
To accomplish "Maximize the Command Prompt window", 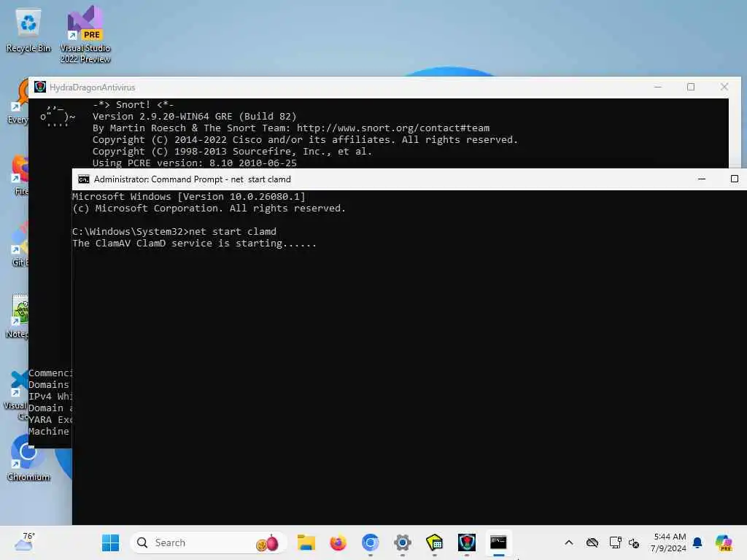I will 734,179.
